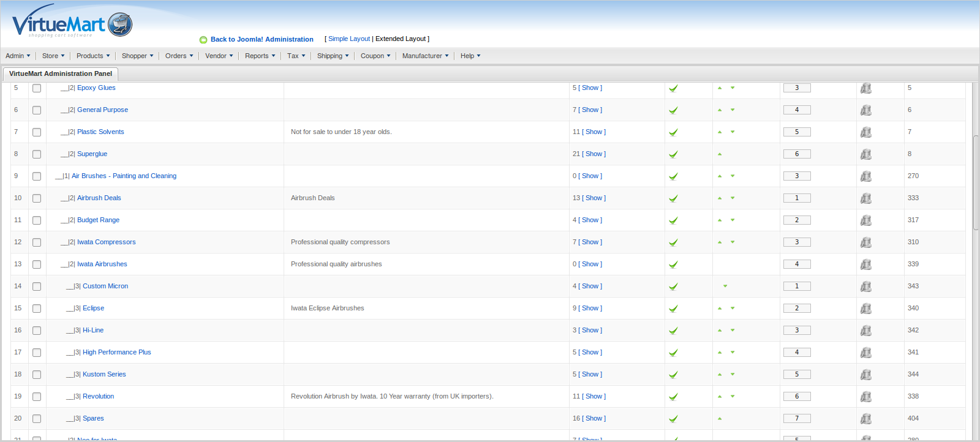980x442 pixels.
Task: Click the vertical scrollbar thumb
Action: click(976, 182)
